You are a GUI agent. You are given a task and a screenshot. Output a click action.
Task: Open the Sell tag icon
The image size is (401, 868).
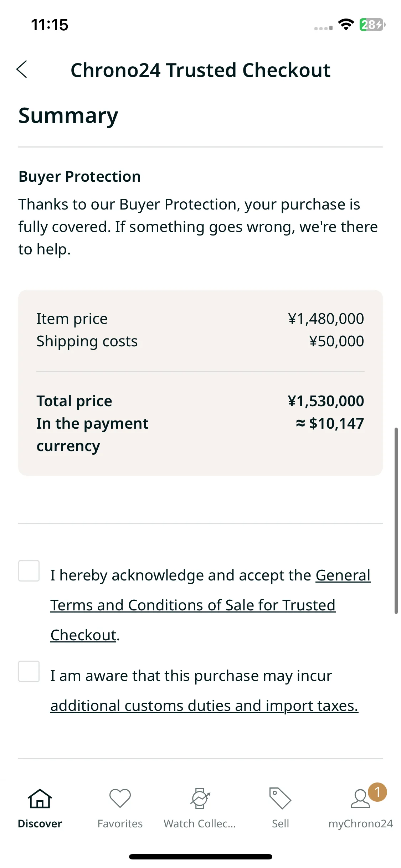click(281, 799)
